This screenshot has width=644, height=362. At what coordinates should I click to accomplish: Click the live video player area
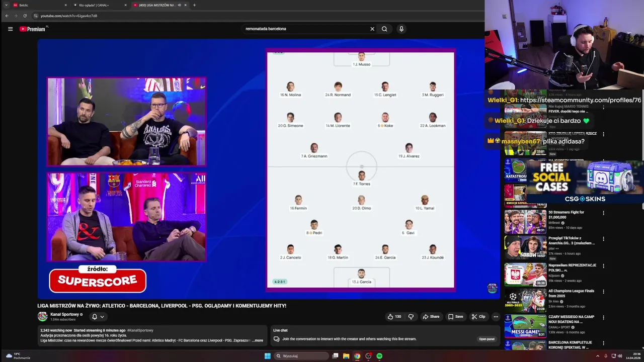click(269, 169)
